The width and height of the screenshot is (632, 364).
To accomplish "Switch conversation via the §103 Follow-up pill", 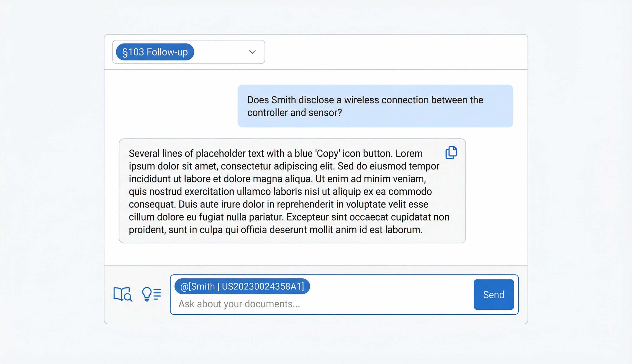I will pos(155,52).
